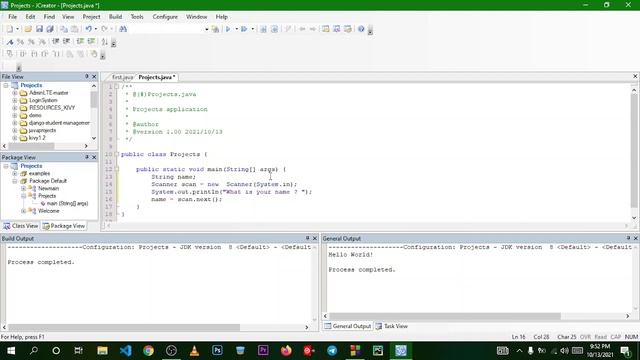The height and width of the screenshot is (360, 640).
Task: Click the sort icon in second toolbar row
Action: tap(105, 42)
